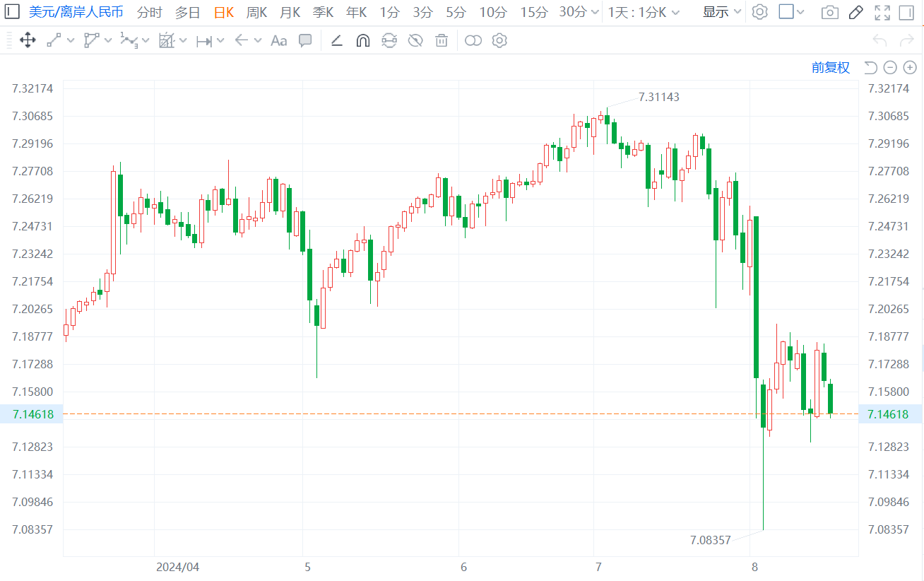Click the overlapping circles overlay icon
Viewport: 924px width, 581px height.
(473, 40)
